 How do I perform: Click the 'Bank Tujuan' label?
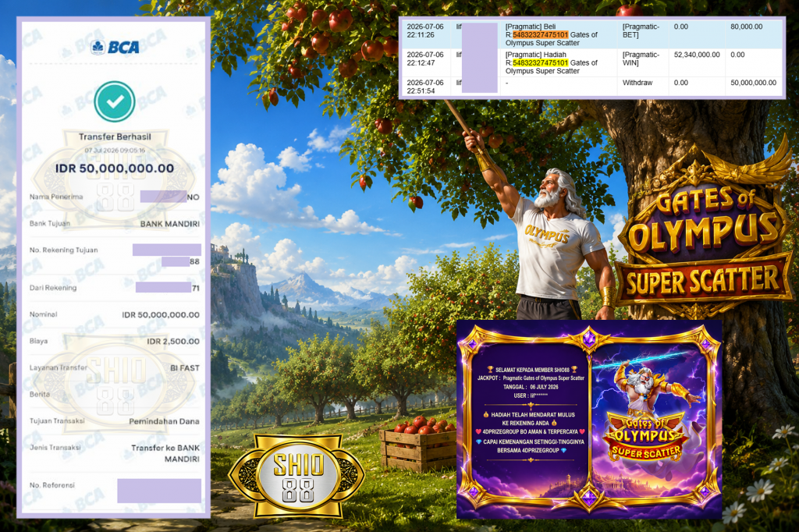[x=49, y=223]
